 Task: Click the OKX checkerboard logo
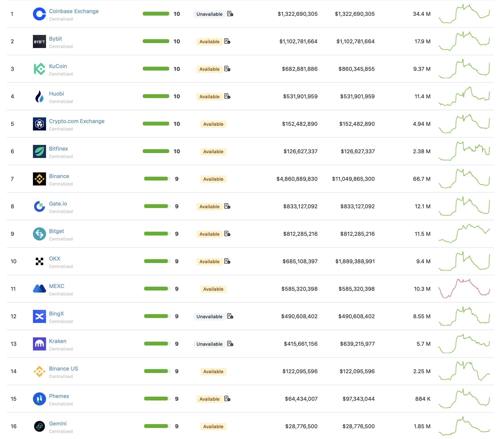coord(39,261)
